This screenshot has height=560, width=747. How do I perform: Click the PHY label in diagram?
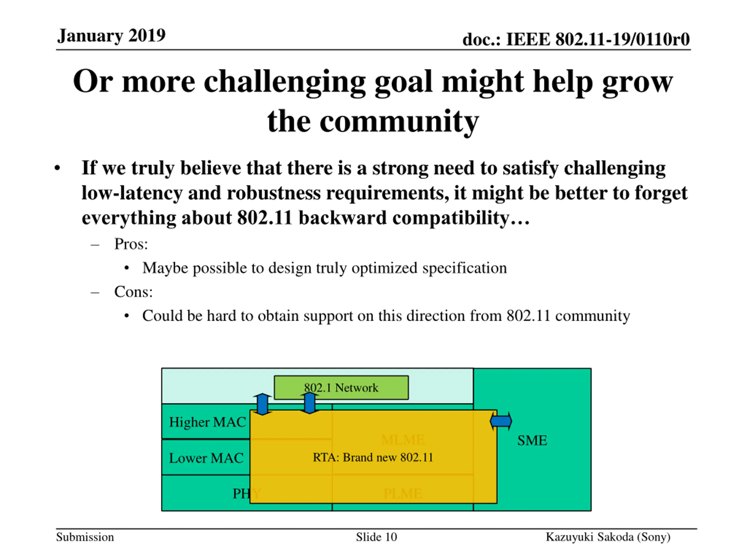coord(247,494)
